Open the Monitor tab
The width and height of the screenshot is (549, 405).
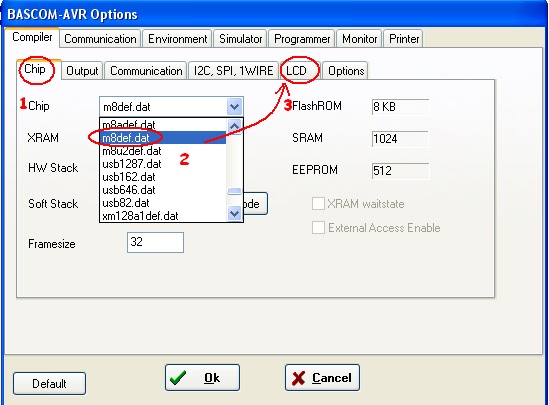click(x=360, y=39)
